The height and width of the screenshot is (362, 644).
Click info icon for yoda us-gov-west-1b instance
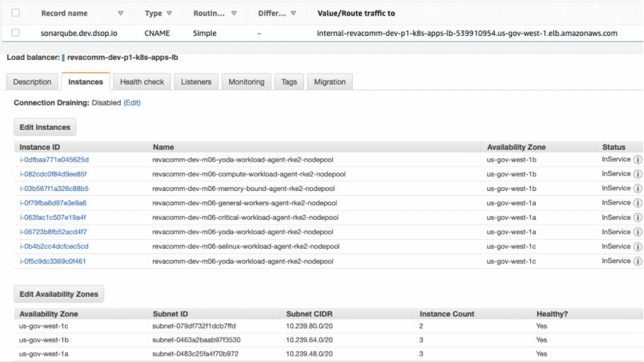[638, 160]
